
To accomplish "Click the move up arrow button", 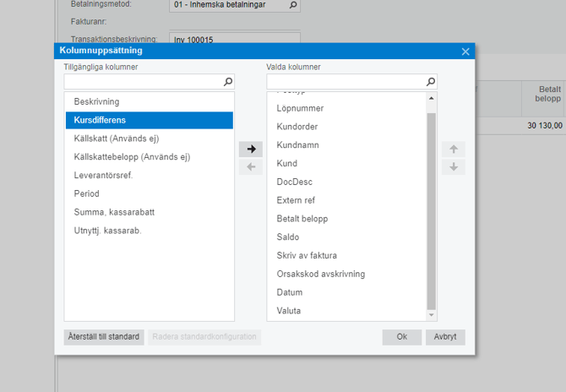I will pyautogui.click(x=454, y=149).
